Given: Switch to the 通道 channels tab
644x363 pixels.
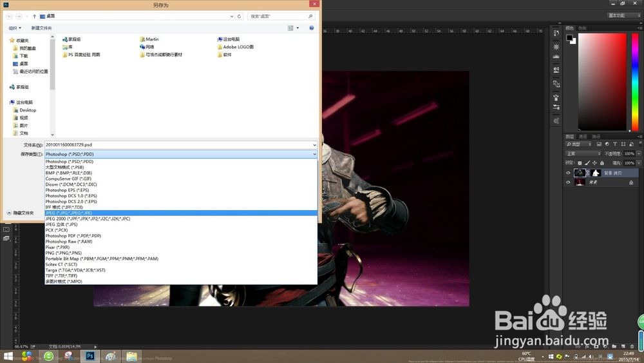Looking at the screenshot, I should pyautogui.click(x=583, y=137).
